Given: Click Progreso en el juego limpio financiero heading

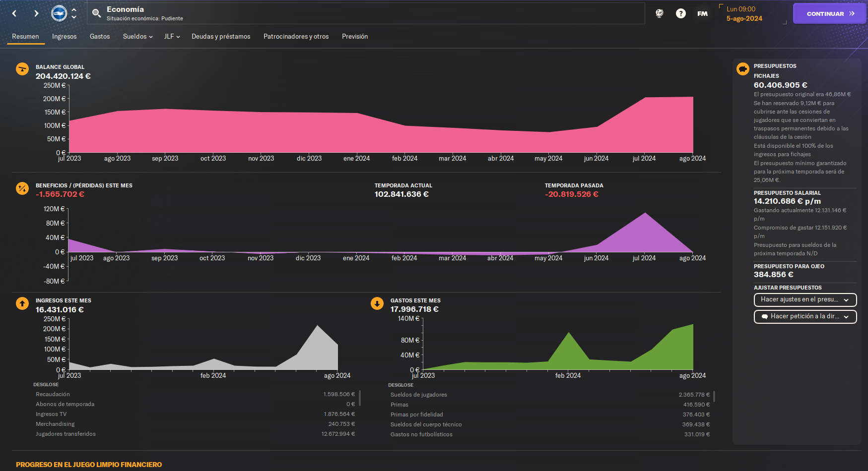Looking at the screenshot, I should pos(89,465).
